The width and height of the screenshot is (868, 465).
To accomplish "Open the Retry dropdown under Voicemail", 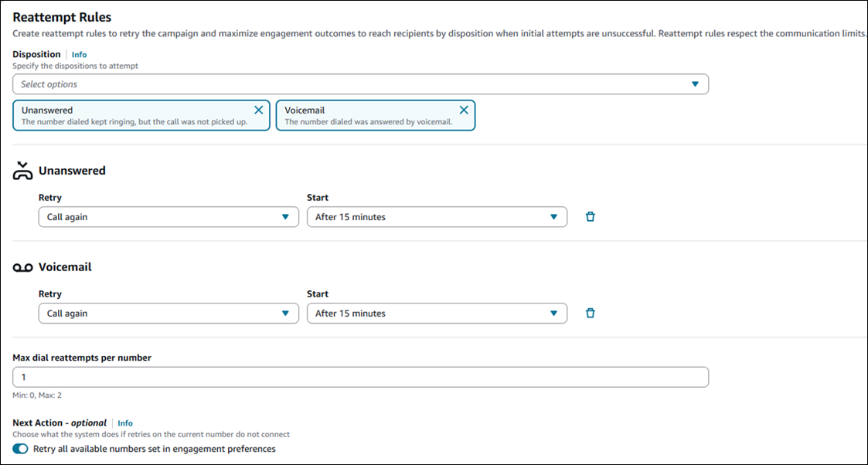I will pos(168,313).
